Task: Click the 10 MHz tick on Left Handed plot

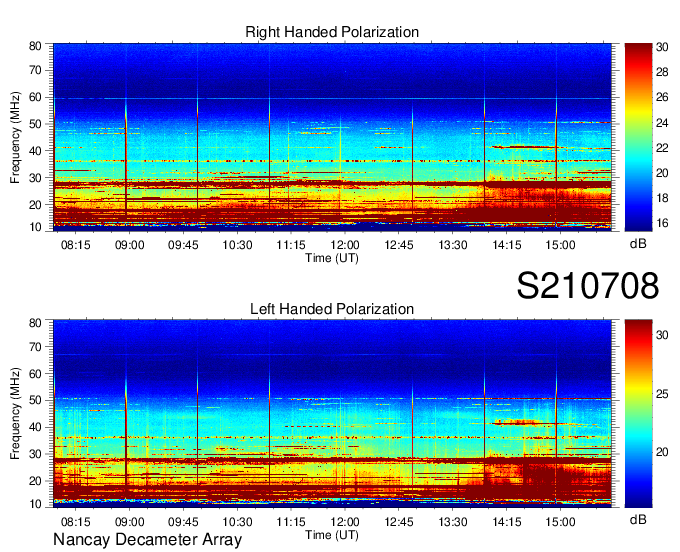Action: (x=35, y=504)
